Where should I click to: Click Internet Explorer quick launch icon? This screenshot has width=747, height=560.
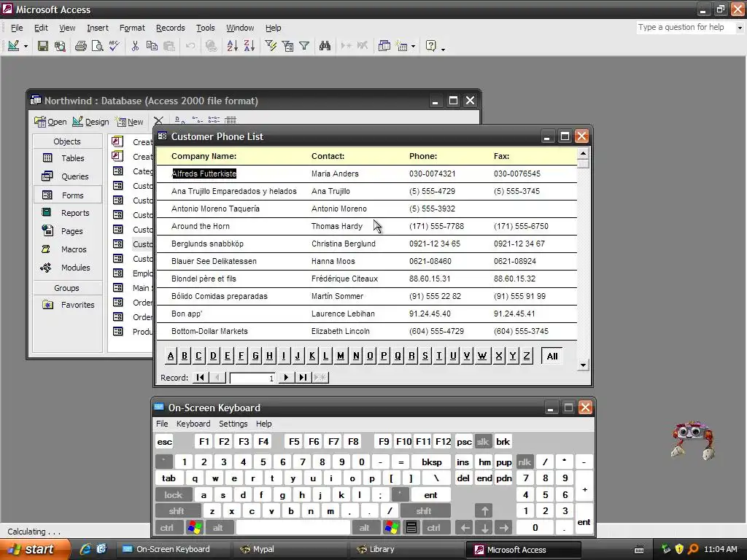click(85, 549)
